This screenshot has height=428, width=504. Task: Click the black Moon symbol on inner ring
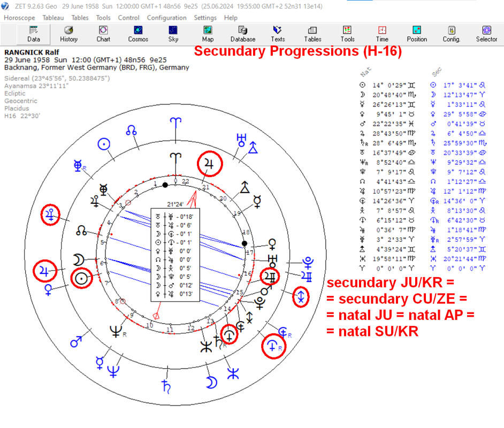pyautogui.click(x=79, y=259)
